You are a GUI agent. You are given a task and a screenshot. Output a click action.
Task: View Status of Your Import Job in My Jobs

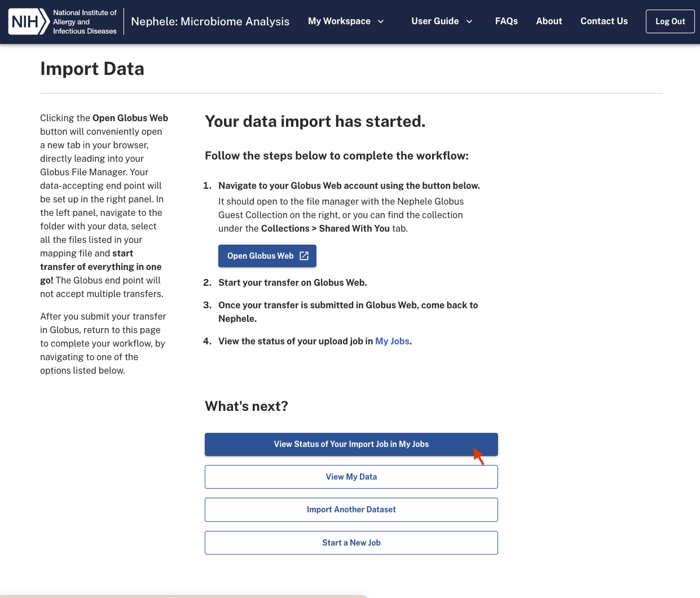click(351, 444)
